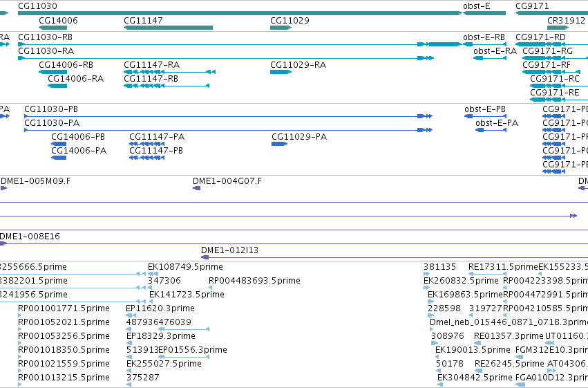Select transcript CG11030-RB
The image size is (588, 388).
pyautogui.click(x=240, y=44)
